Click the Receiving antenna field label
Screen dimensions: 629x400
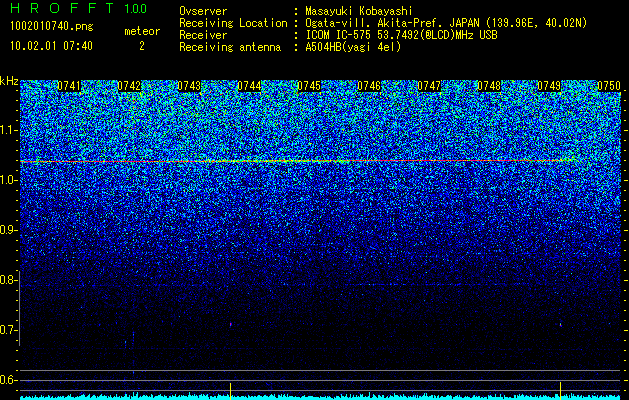[x=230, y=48]
